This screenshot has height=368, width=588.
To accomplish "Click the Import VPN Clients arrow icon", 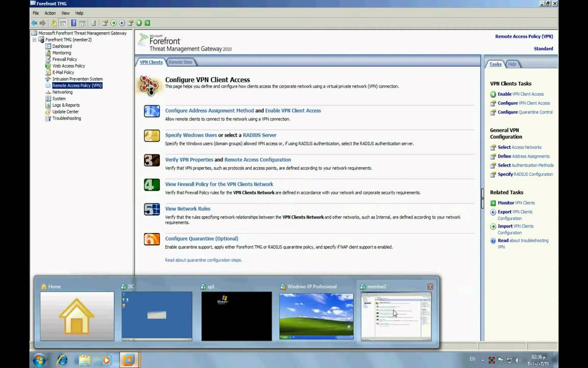I will (493, 226).
